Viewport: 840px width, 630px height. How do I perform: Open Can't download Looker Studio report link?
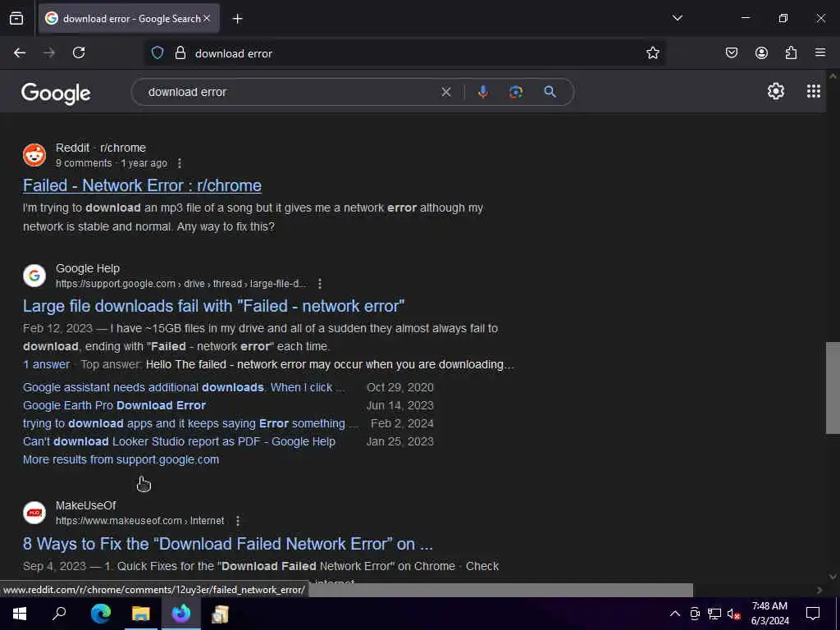[x=179, y=441]
